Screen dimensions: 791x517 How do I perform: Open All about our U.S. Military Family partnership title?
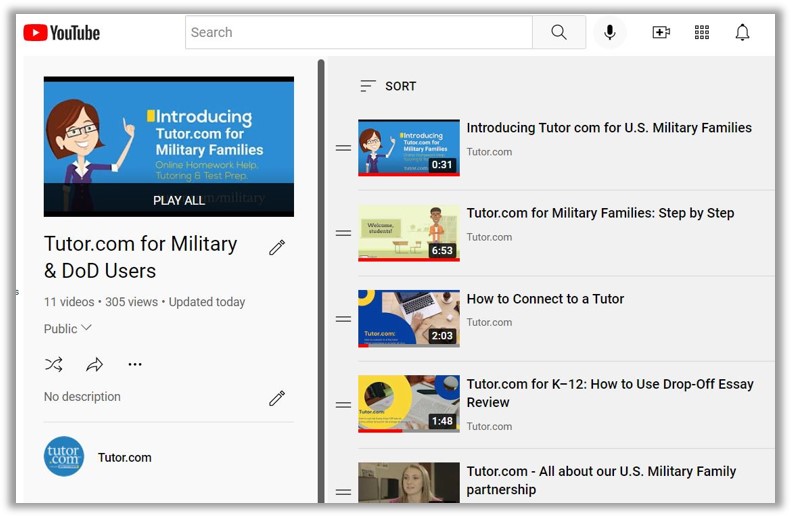601,480
